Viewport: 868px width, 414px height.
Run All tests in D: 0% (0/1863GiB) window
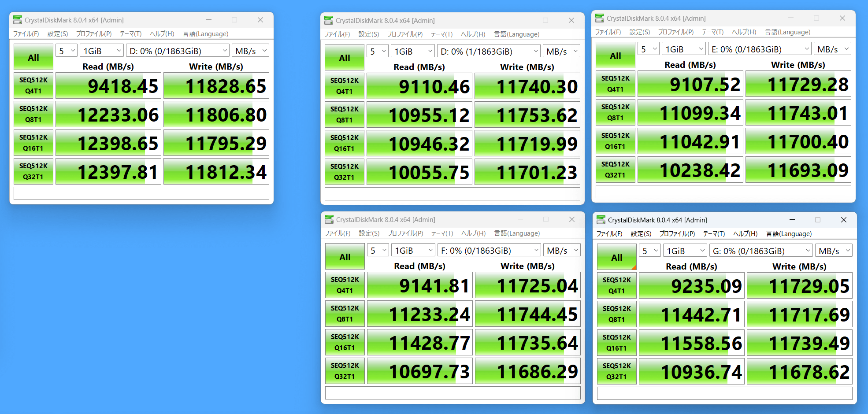[33, 57]
